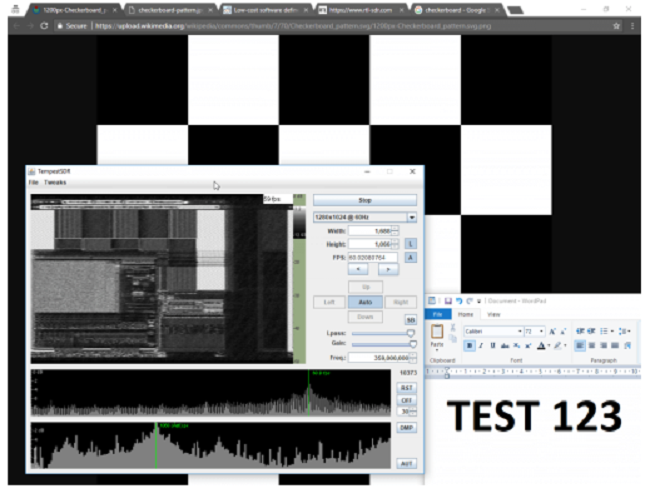Open the 1280x1024 @ 60Hz resolution dropdown

coord(411,216)
